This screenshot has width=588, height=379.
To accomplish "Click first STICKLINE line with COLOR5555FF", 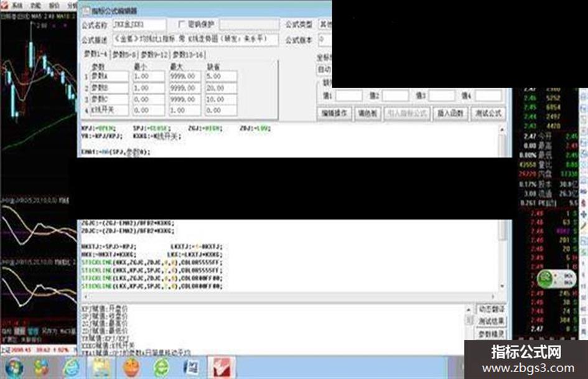I will tap(152, 262).
